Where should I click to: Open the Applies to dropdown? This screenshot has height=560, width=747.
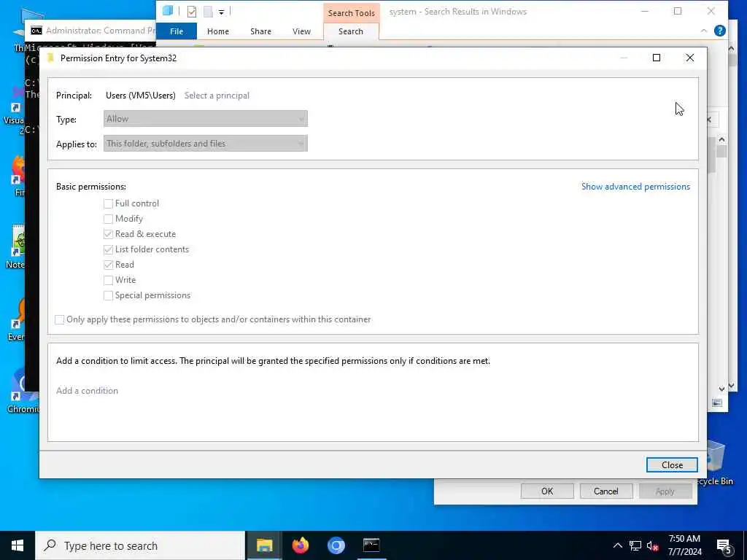point(205,144)
